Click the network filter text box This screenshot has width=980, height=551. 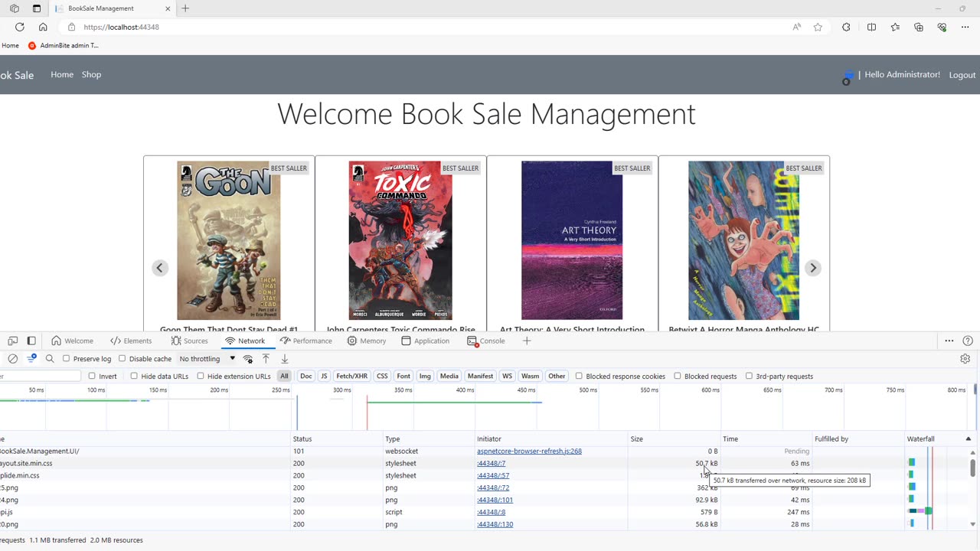point(40,377)
